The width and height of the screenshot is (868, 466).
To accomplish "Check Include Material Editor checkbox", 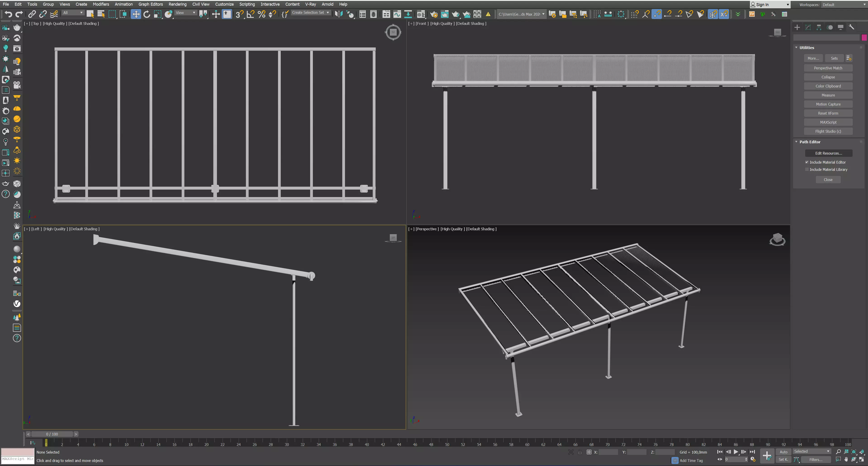I will 807,162.
